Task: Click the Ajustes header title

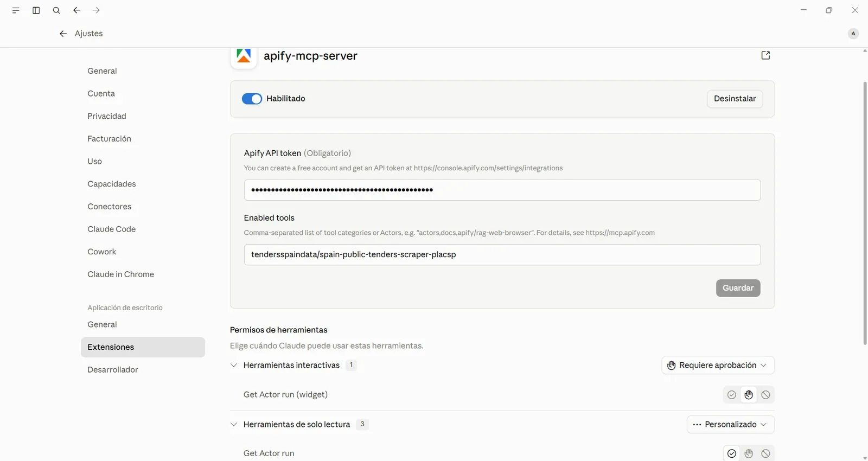Action: 89,34
